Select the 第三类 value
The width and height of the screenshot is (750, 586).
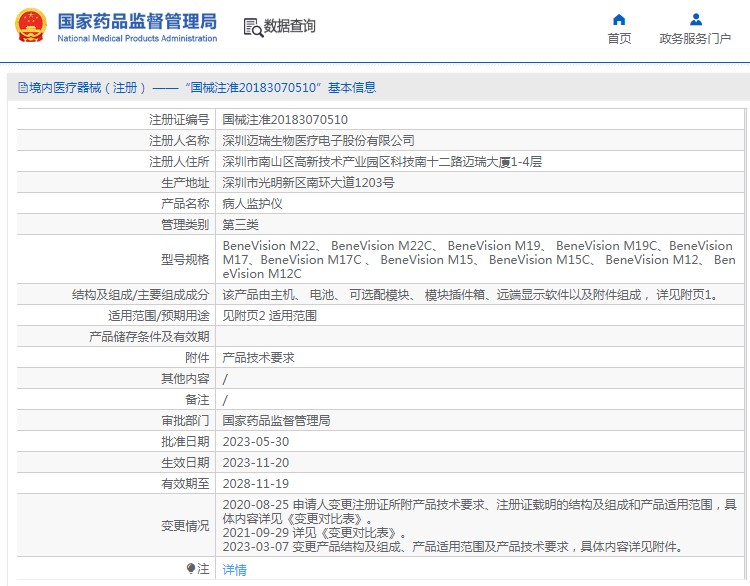pyautogui.click(x=241, y=225)
